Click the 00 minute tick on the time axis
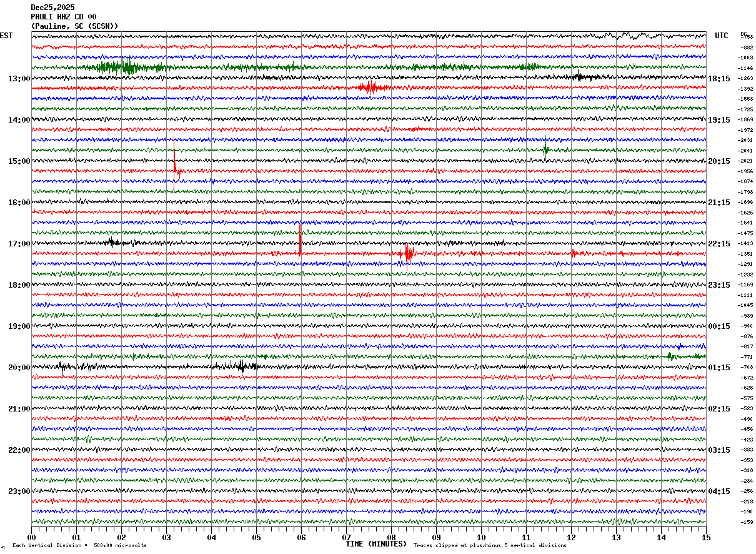The height and width of the screenshot is (554, 756). pos(31,537)
